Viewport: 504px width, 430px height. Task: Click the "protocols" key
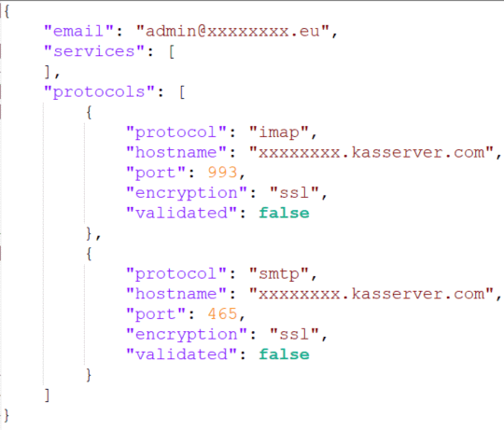pyautogui.click(x=99, y=92)
